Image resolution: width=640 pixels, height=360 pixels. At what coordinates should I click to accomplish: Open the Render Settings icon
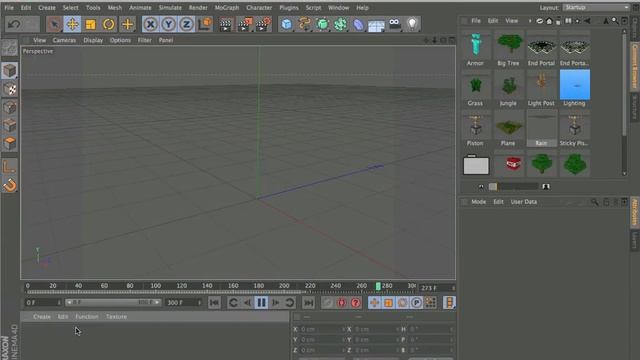pos(263,24)
